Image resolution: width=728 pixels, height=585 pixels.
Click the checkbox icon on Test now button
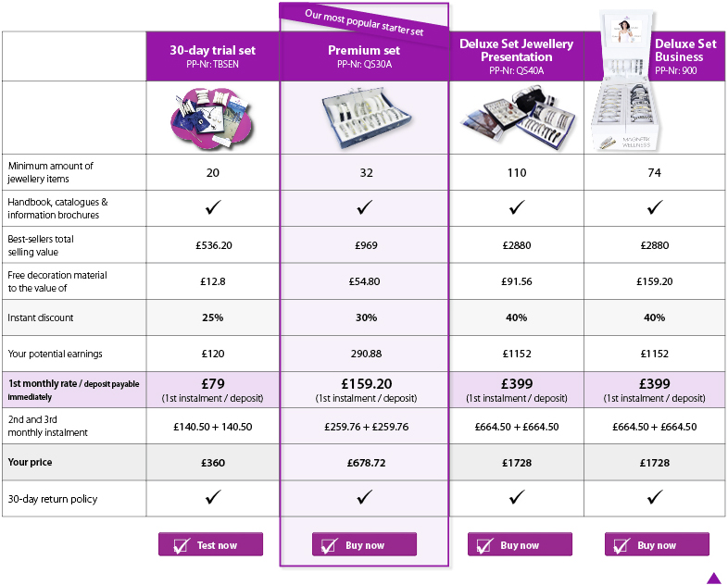[x=181, y=545]
